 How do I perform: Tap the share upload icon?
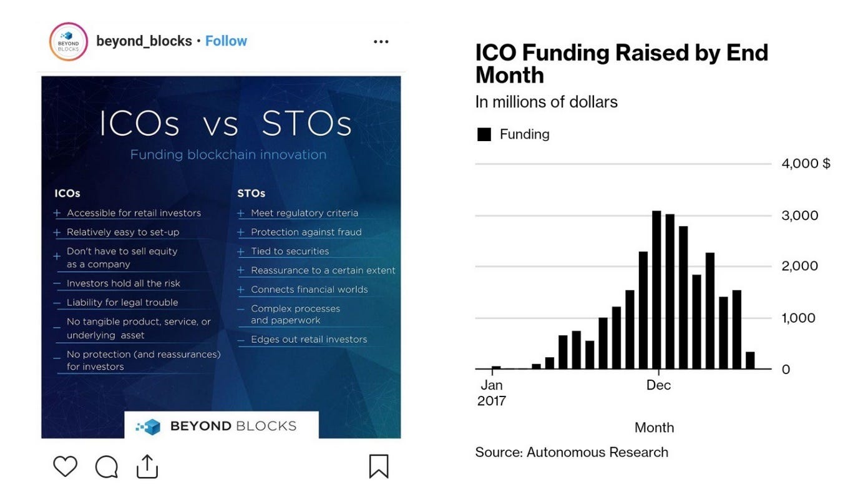pos(147,466)
